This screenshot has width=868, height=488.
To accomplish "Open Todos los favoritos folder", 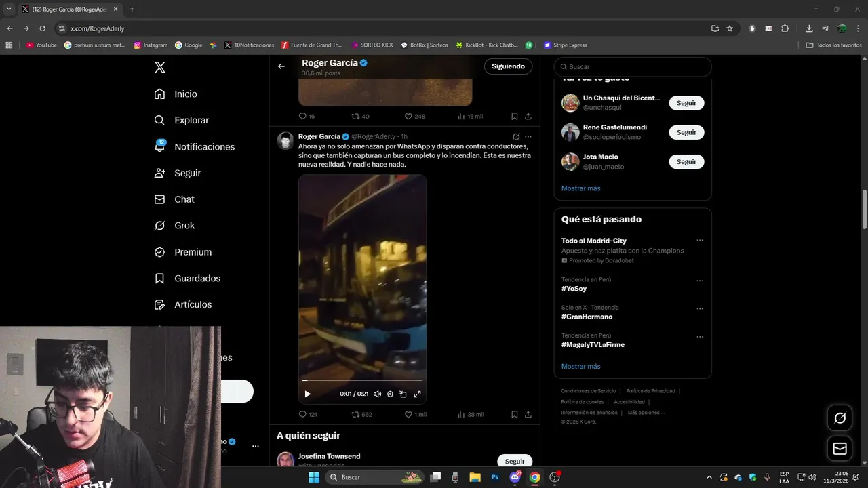I will [x=833, y=45].
